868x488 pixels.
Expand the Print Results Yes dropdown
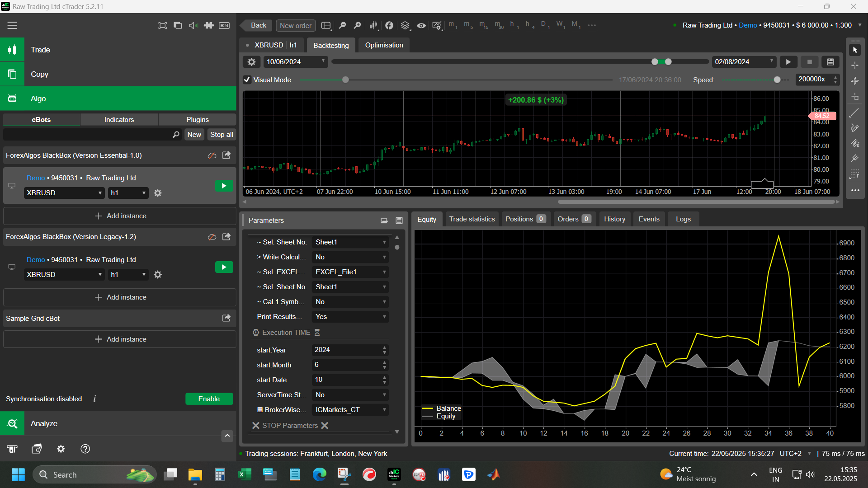pyautogui.click(x=350, y=317)
